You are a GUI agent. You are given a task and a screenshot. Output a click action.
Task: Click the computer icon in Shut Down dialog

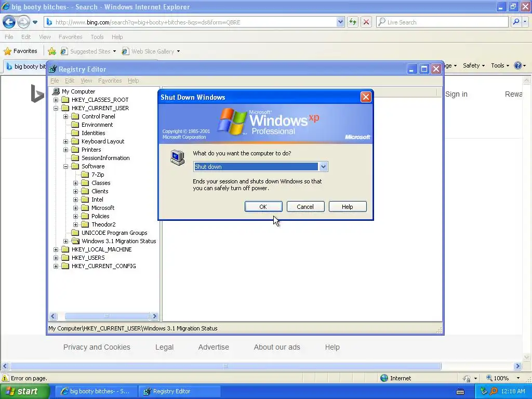point(178,158)
